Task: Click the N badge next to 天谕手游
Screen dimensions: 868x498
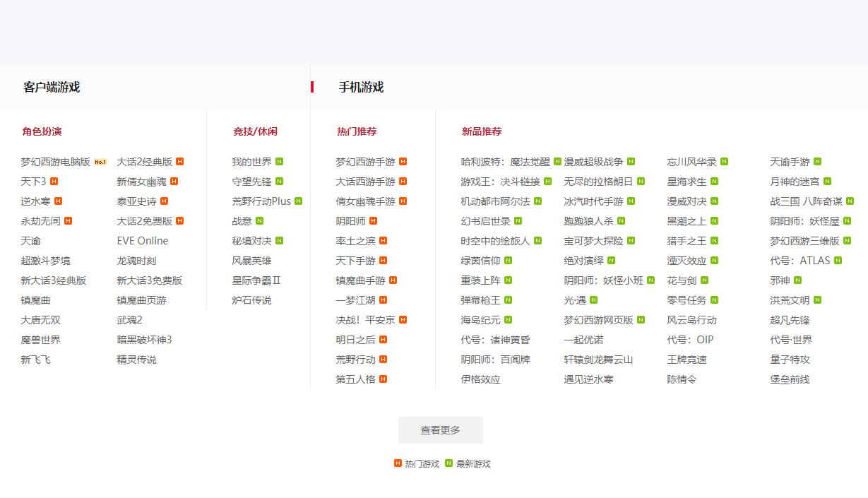Action: coord(818,162)
